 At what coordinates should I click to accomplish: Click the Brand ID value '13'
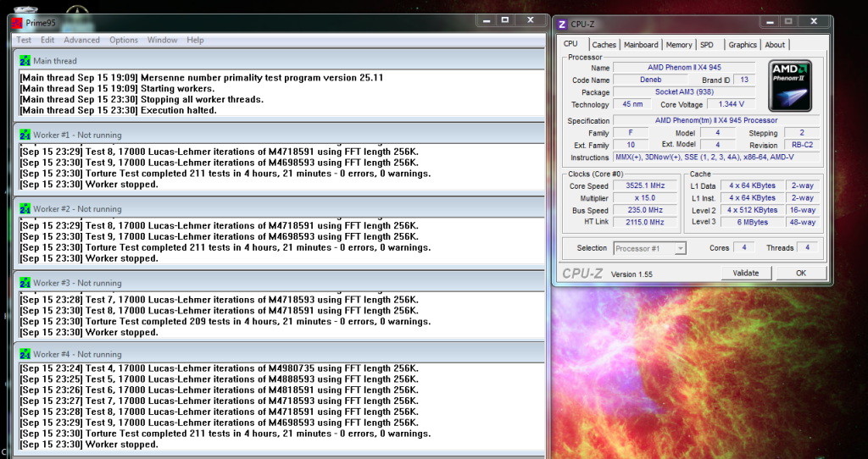coord(744,80)
